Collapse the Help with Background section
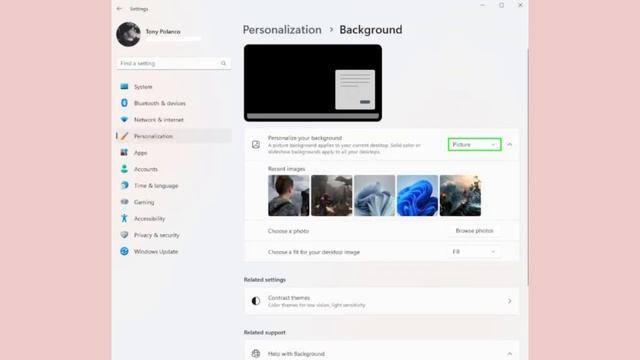The width and height of the screenshot is (640, 360). click(x=509, y=353)
